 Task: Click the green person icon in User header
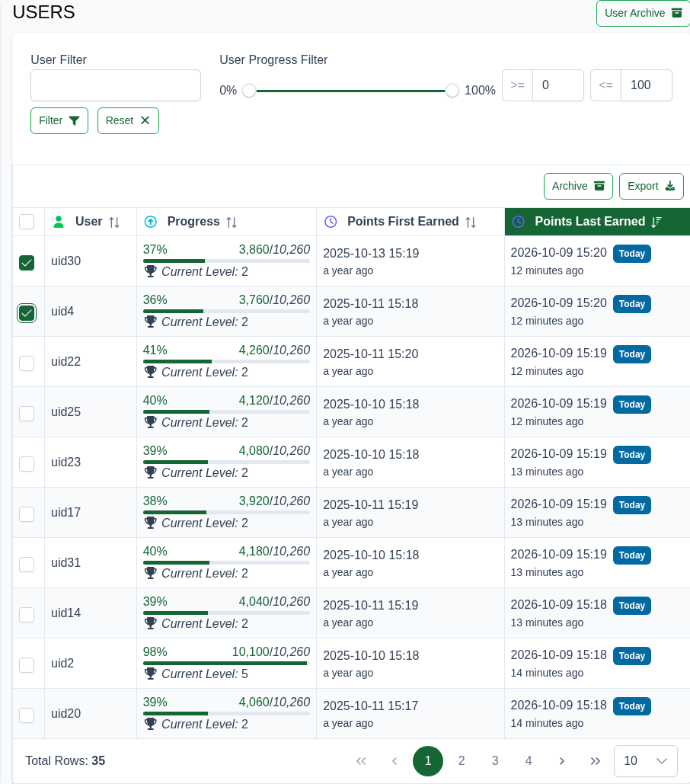tap(59, 222)
